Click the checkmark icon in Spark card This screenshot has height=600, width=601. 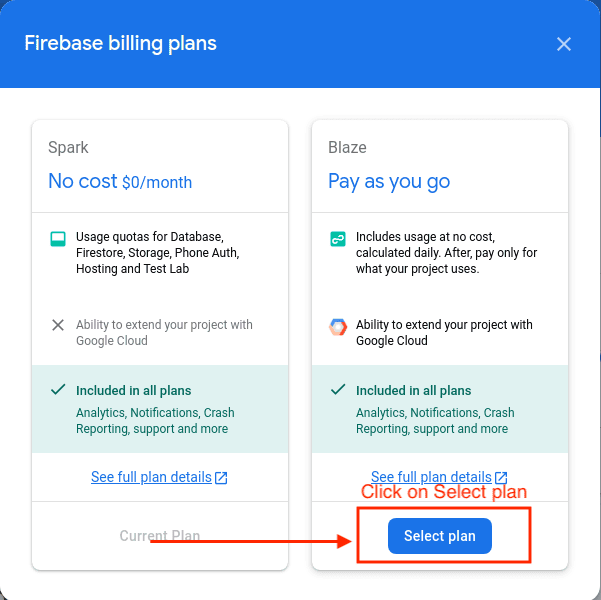[58, 390]
